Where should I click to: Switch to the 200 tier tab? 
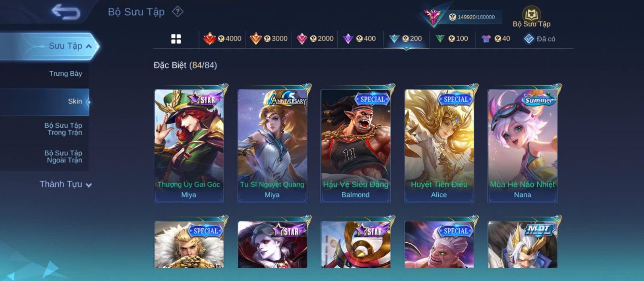click(x=406, y=39)
